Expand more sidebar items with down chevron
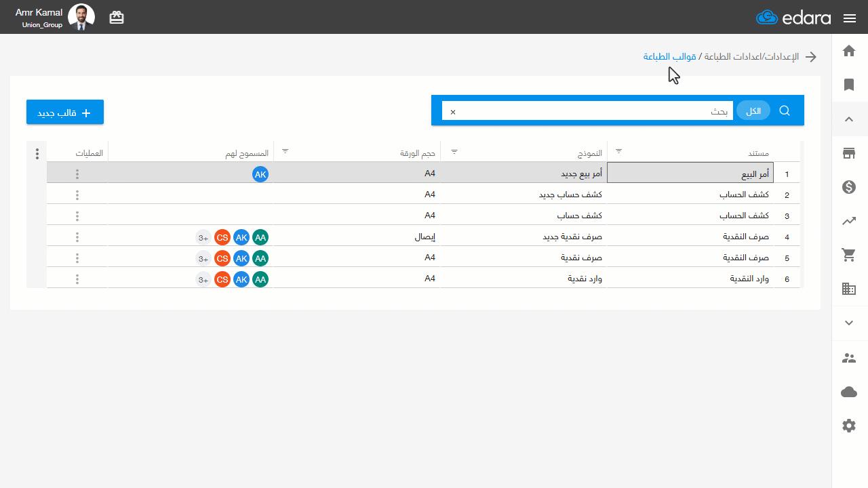This screenshot has width=868, height=488. (x=848, y=323)
